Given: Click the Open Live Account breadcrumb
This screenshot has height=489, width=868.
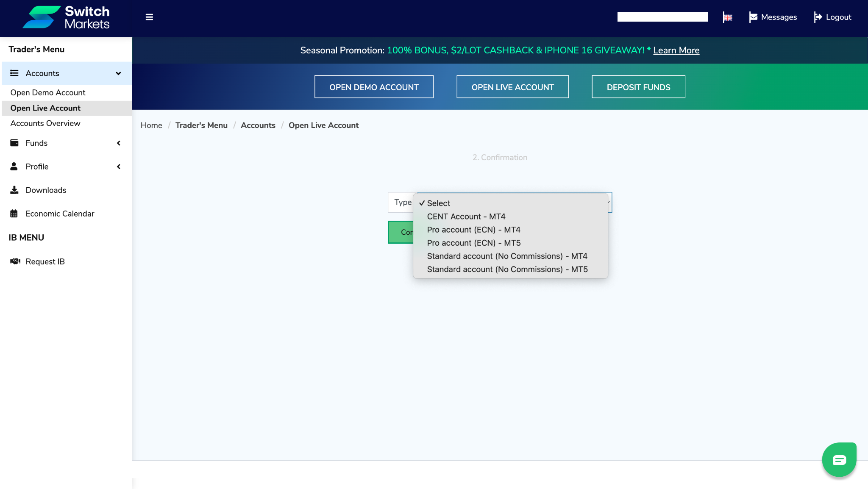Looking at the screenshot, I should 323,125.
